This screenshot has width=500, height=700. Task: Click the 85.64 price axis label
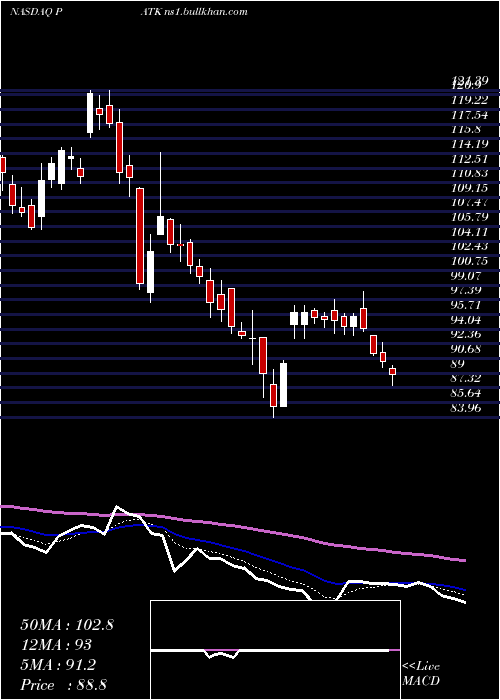[467, 393]
